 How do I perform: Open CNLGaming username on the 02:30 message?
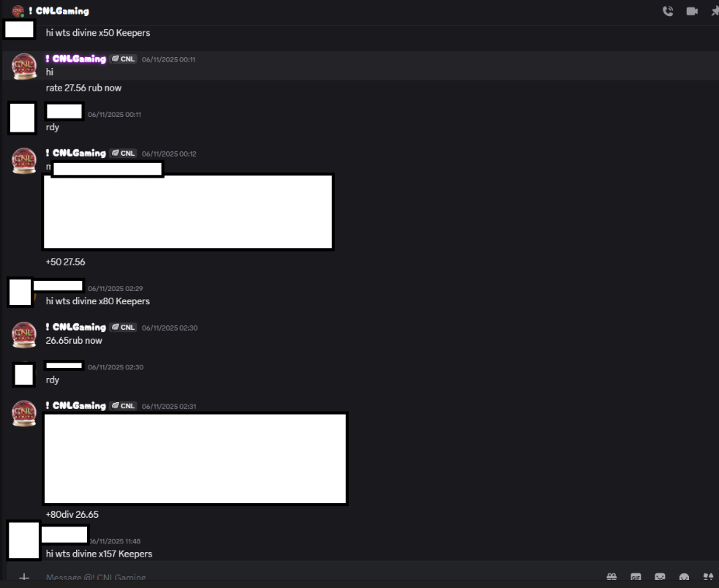point(76,327)
